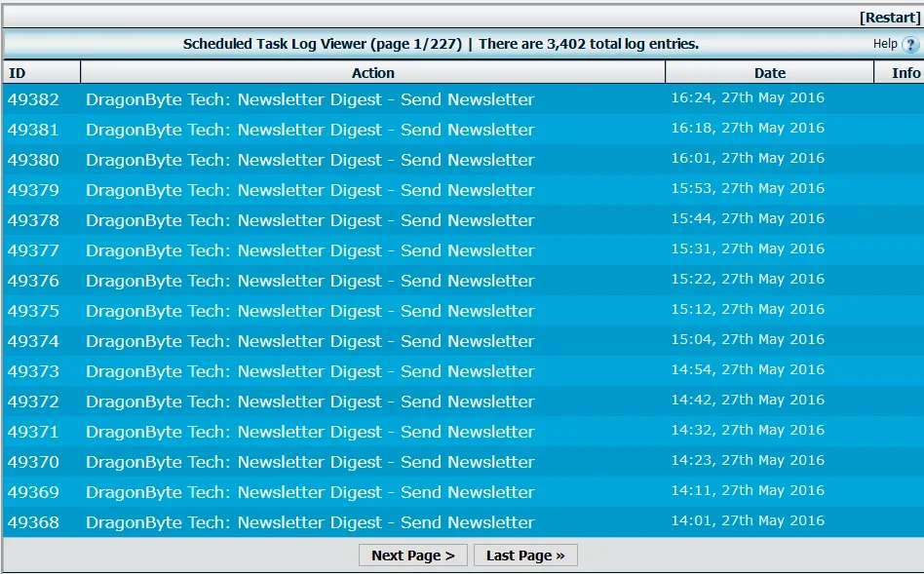Select log ID 49374
The image size is (924, 574).
(33, 341)
